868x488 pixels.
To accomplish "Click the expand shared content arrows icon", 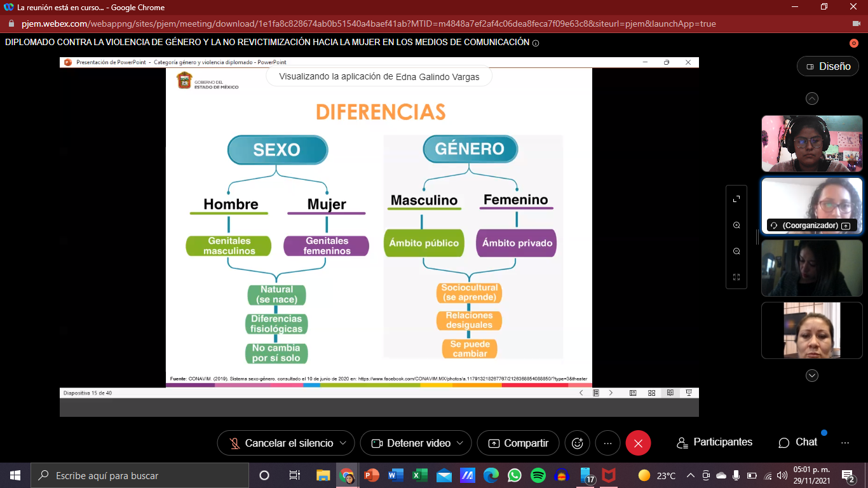I will click(x=736, y=199).
